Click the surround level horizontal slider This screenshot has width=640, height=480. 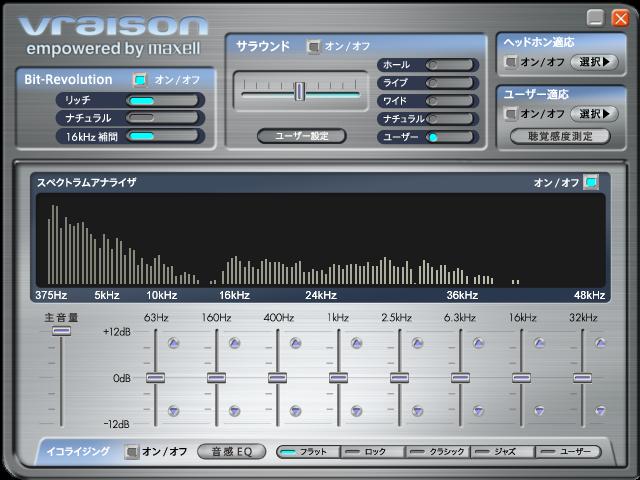point(299,92)
